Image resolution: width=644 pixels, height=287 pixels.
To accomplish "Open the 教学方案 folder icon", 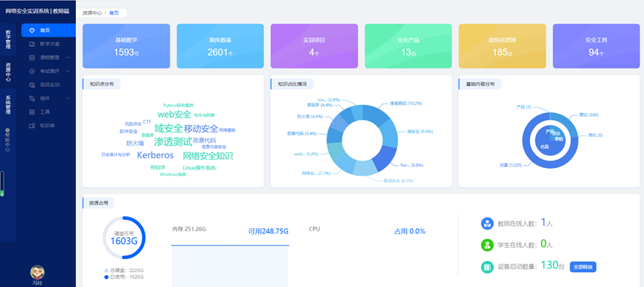I will coord(32,44).
